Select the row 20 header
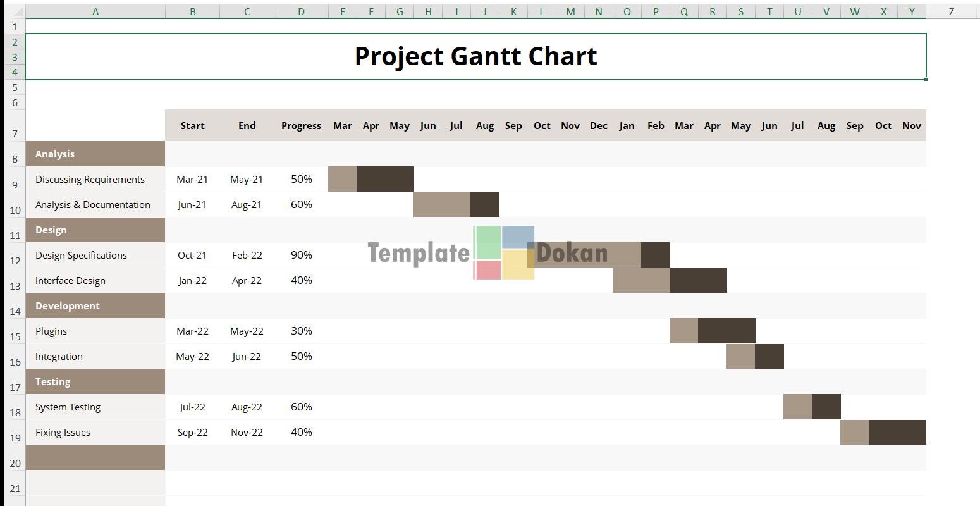 (x=15, y=462)
